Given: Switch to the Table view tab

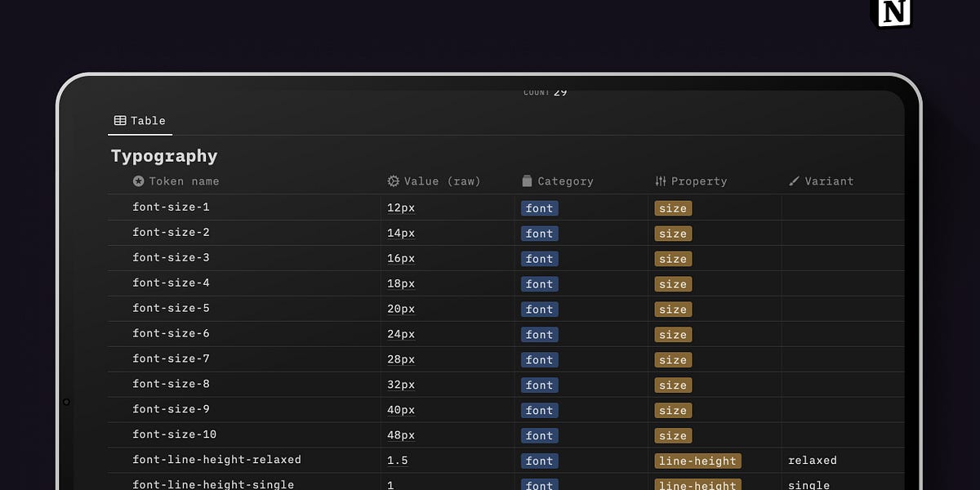Looking at the screenshot, I should point(140,121).
